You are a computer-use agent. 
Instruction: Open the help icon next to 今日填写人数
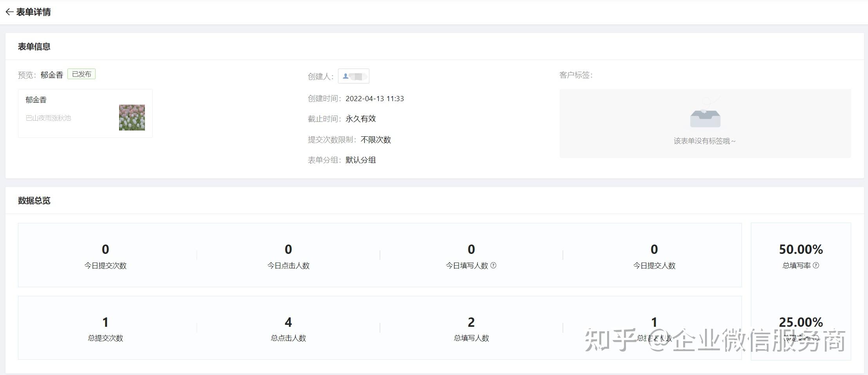(x=494, y=266)
